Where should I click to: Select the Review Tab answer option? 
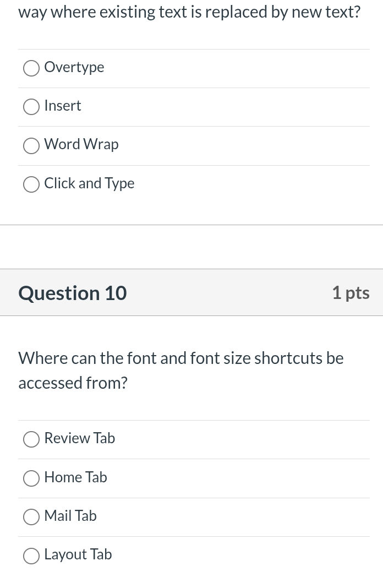tap(31, 439)
